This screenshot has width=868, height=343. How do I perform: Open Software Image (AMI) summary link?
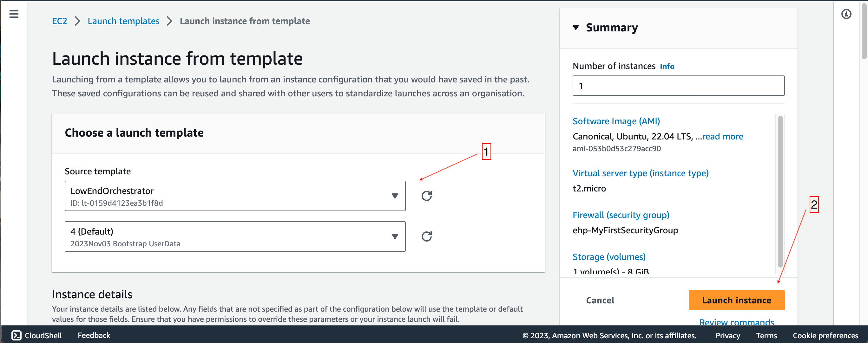click(616, 121)
